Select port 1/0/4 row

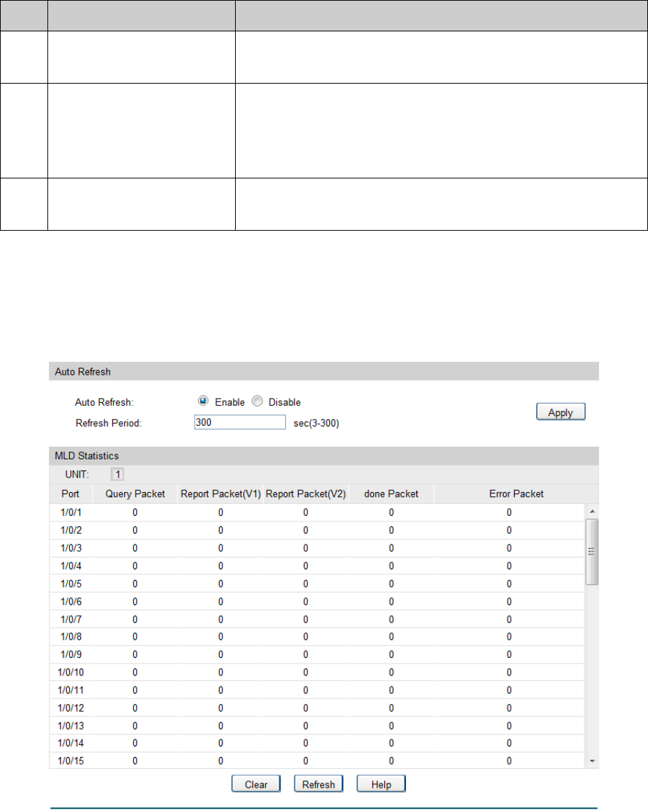(317, 566)
